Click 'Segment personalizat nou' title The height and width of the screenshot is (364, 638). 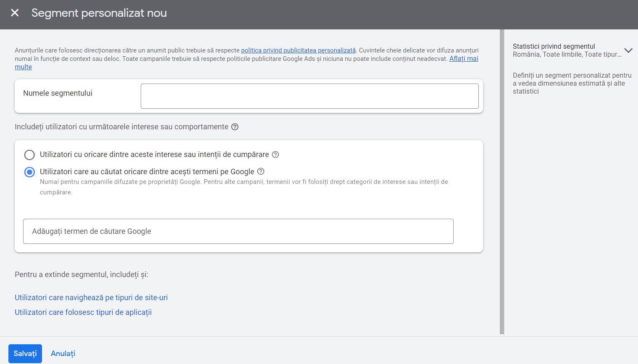point(99,13)
